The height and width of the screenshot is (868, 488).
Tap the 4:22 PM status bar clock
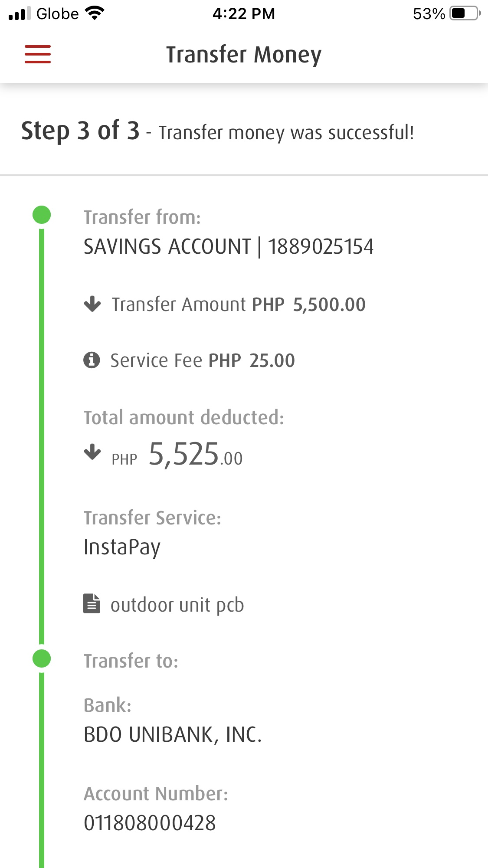pos(244,14)
